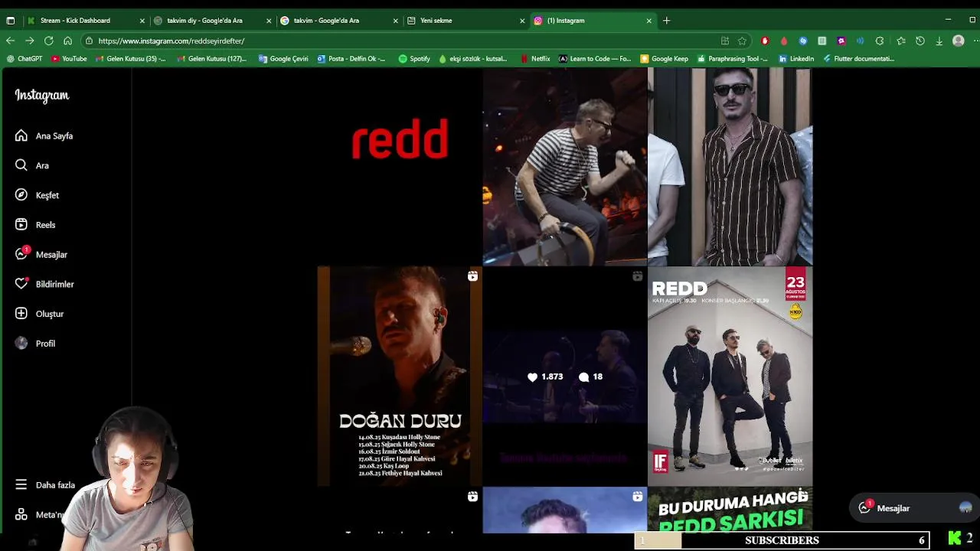Close the Instagram browser tab
This screenshot has height=551, width=980.
coord(649,21)
